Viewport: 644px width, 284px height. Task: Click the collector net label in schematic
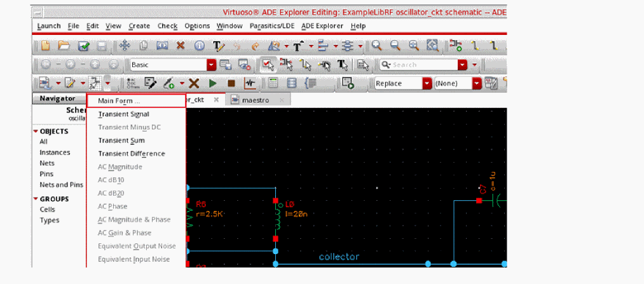coord(339,257)
